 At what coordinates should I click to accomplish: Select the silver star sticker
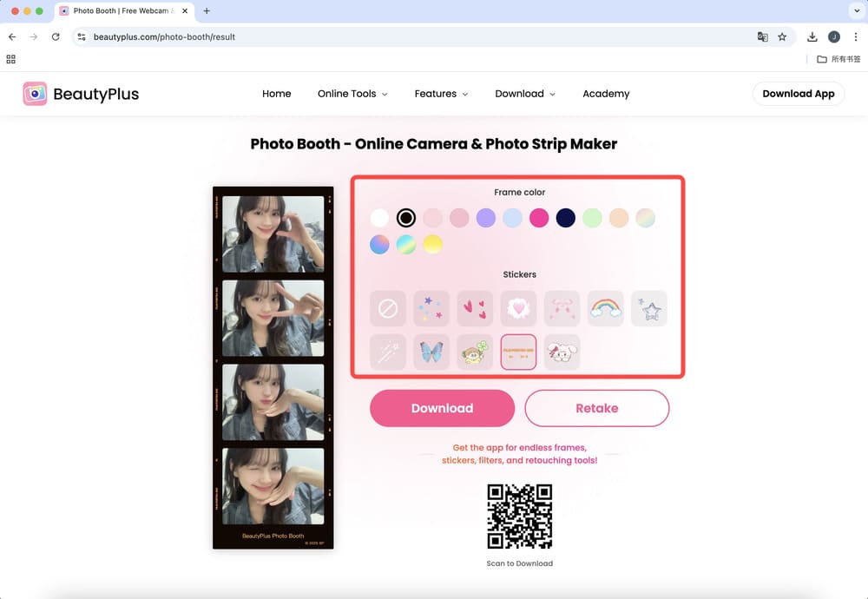click(648, 308)
